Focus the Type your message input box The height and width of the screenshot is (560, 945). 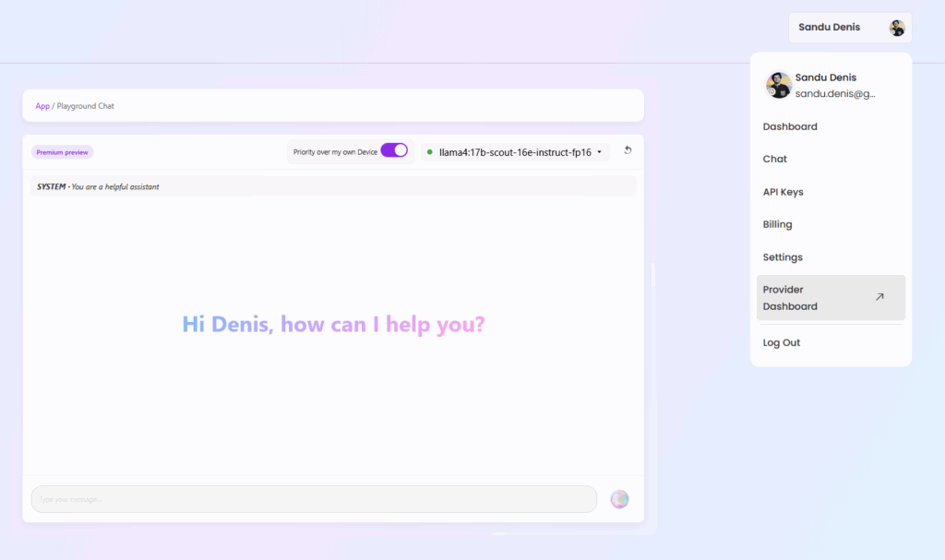pyautogui.click(x=314, y=499)
